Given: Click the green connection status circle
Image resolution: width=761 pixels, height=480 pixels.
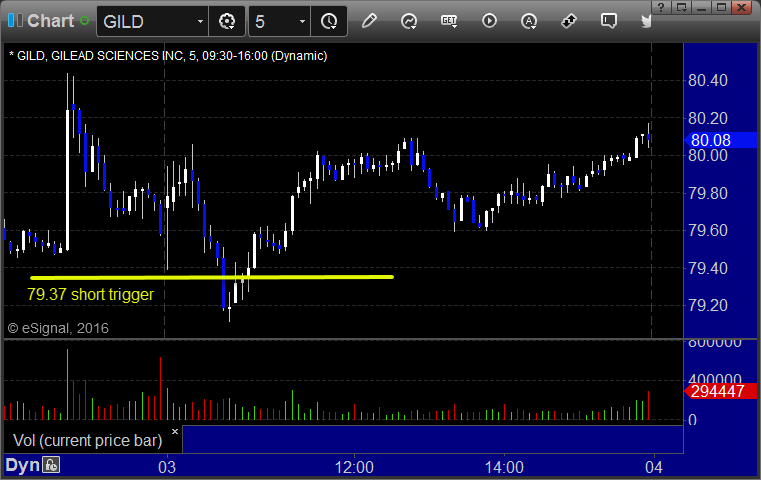Looking at the screenshot, I should 84,21.
